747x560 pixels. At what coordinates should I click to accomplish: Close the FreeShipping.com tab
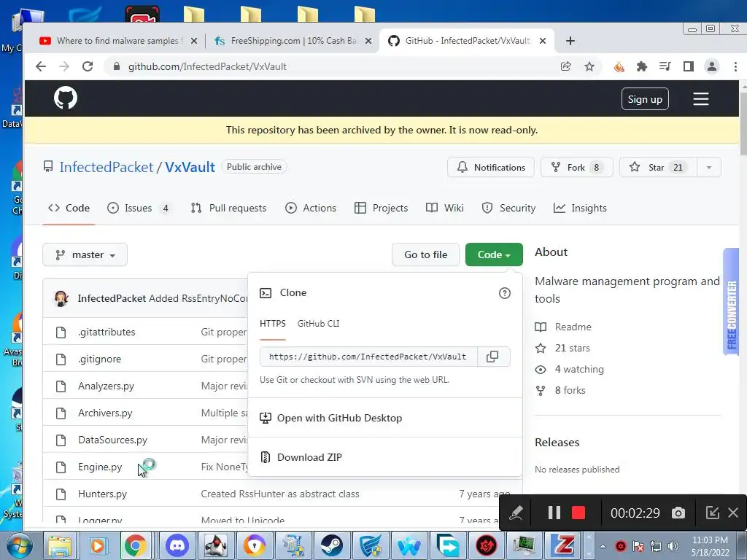coord(368,41)
